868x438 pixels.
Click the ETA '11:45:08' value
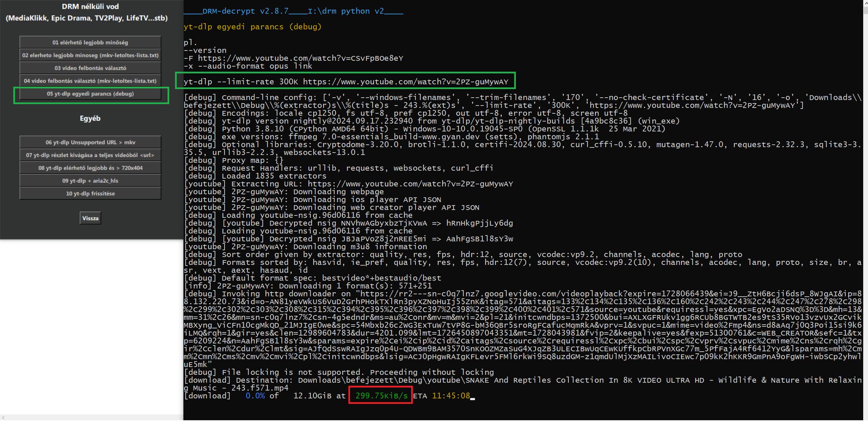(451, 396)
